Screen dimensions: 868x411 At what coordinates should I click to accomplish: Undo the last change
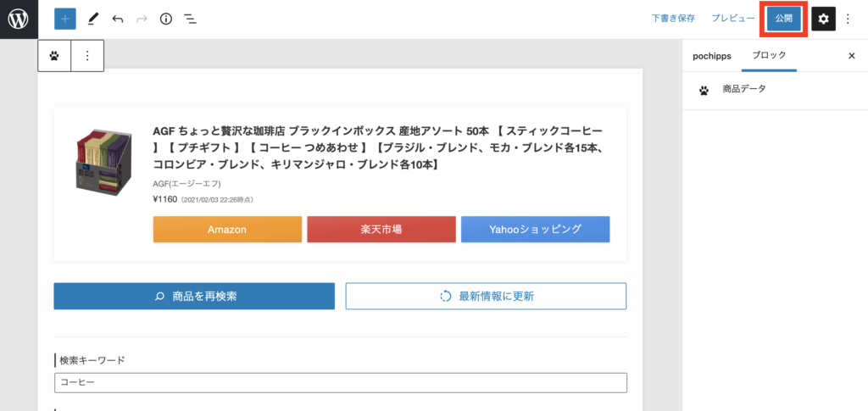(117, 19)
